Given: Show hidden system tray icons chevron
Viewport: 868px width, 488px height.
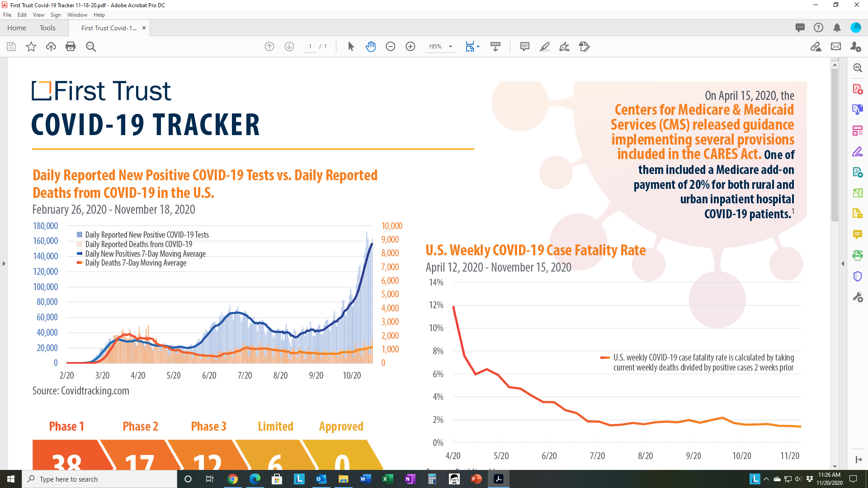Looking at the screenshot, I should click(x=766, y=479).
